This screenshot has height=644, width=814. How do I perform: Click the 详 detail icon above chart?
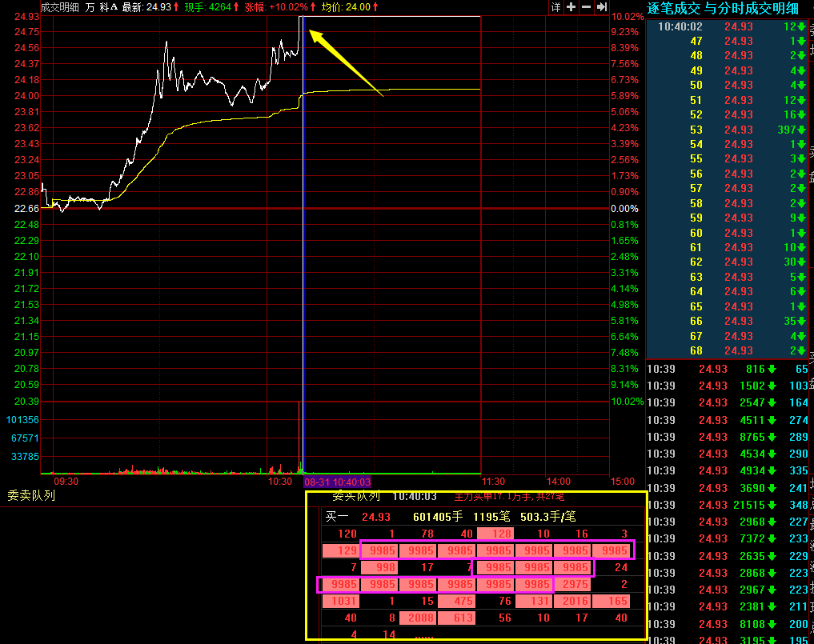coord(555,7)
